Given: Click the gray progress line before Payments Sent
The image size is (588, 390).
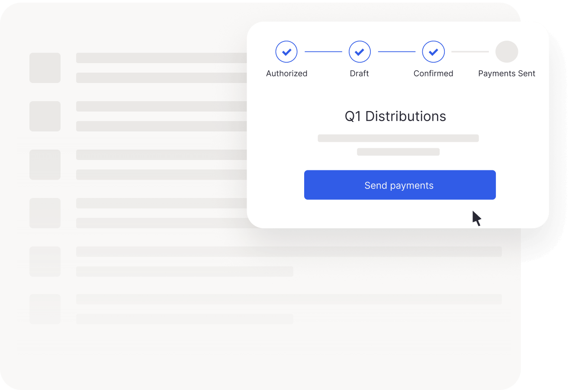Looking at the screenshot, I should (470, 52).
